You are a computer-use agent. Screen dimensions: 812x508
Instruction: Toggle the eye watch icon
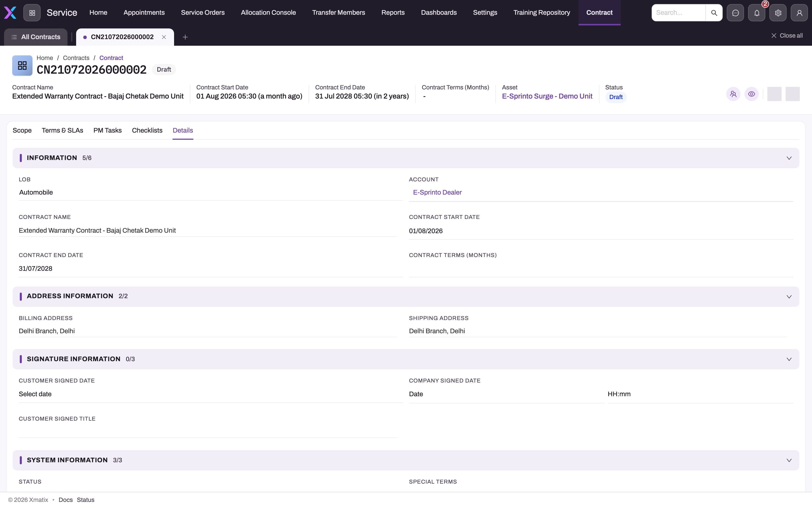pyautogui.click(x=752, y=94)
